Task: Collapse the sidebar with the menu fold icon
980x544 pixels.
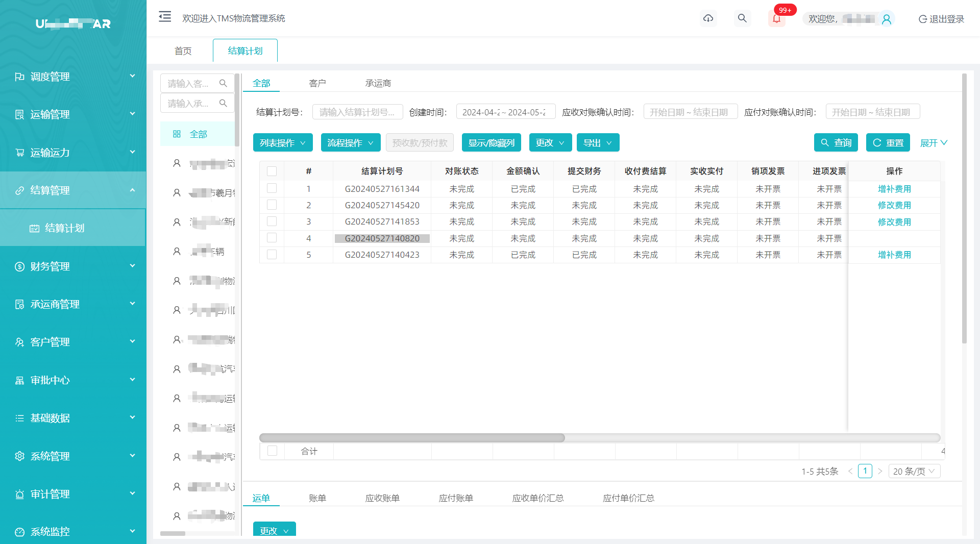Action: point(165,17)
